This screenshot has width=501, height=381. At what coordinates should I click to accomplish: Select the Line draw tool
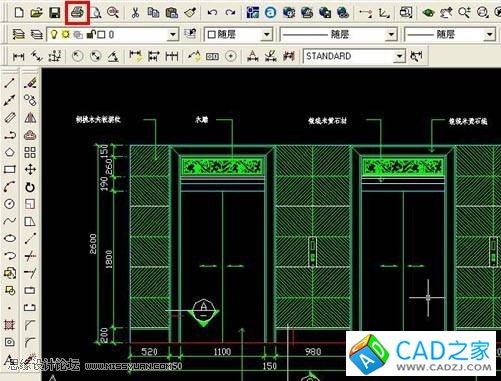[9, 83]
